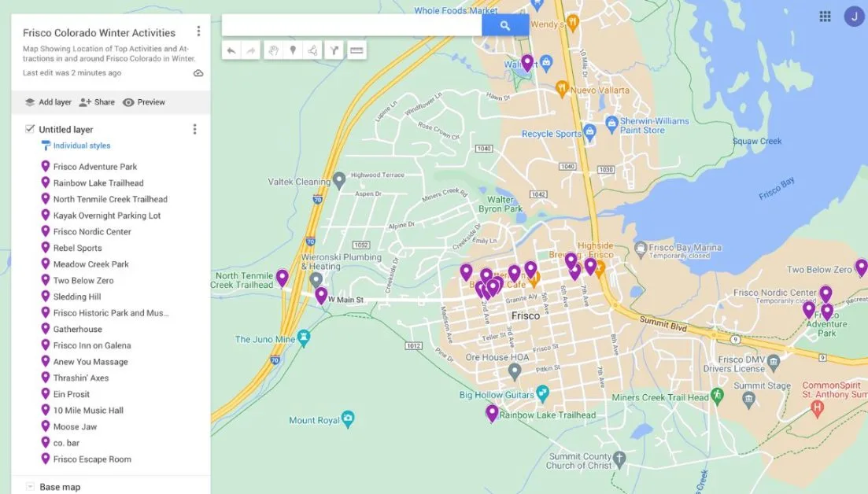The height and width of the screenshot is (494, 868).
Task: Click inside the map search field
Action: tap(352, 25)
